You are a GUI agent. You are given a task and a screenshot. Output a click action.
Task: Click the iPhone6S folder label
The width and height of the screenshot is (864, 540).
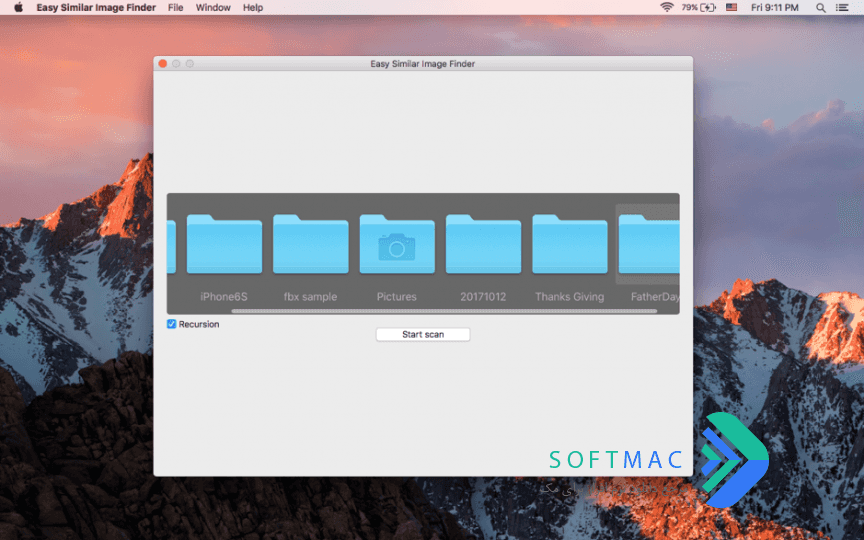(x=224, y=296)
